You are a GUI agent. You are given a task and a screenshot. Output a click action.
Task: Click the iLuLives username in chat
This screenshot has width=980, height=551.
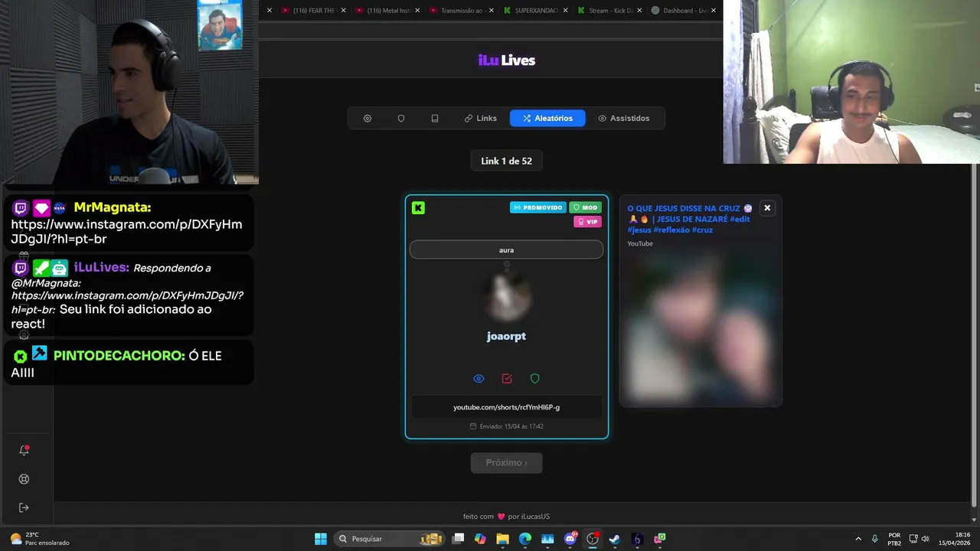point(102,268)
